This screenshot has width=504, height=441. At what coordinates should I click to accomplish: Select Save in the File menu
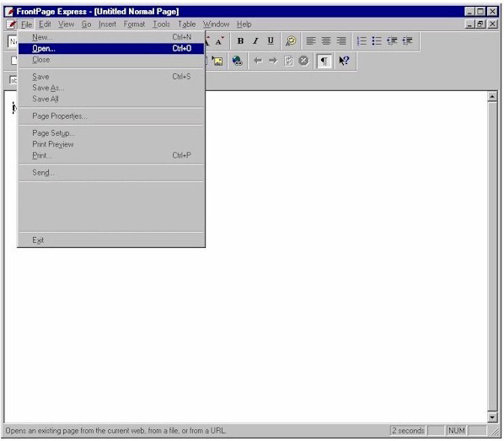pos(111,77)
